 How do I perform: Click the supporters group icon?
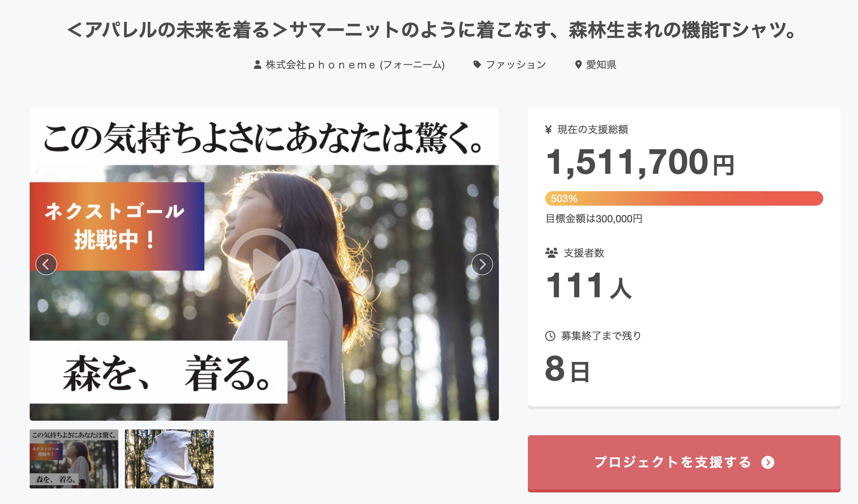pyautogui.click(x=551, y=253)
